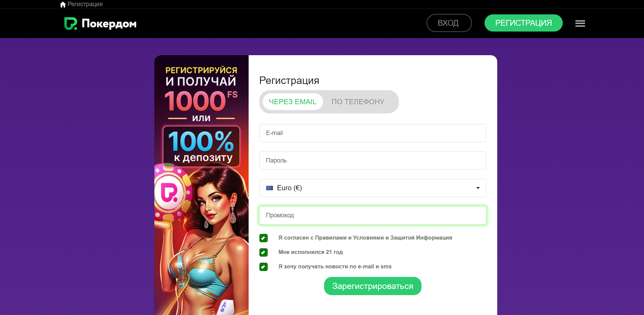The height and width of the screenshot is (315, 644).
Task: Disable news by e-mail and sms checkbox
Action: (x=263, y=267)
